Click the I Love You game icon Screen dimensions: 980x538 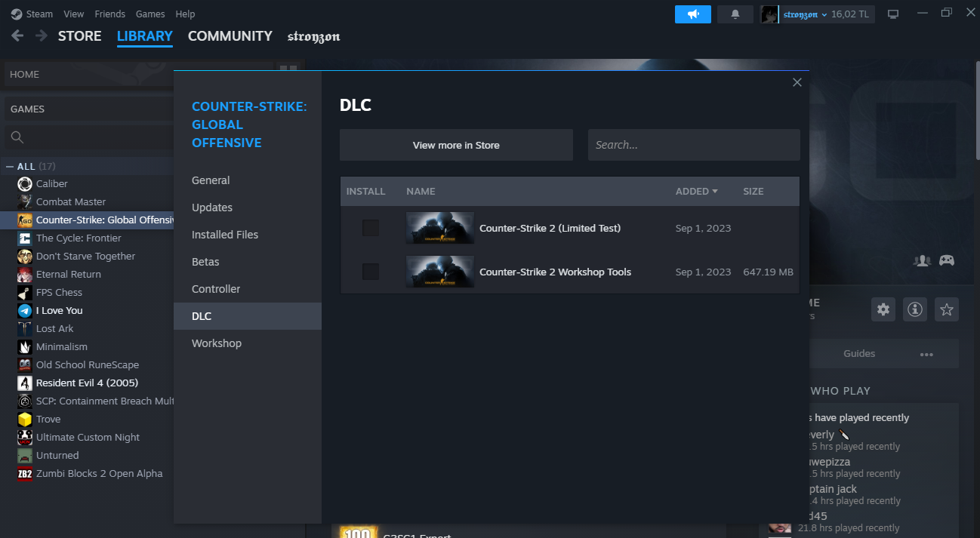click(x=25, y=310)
